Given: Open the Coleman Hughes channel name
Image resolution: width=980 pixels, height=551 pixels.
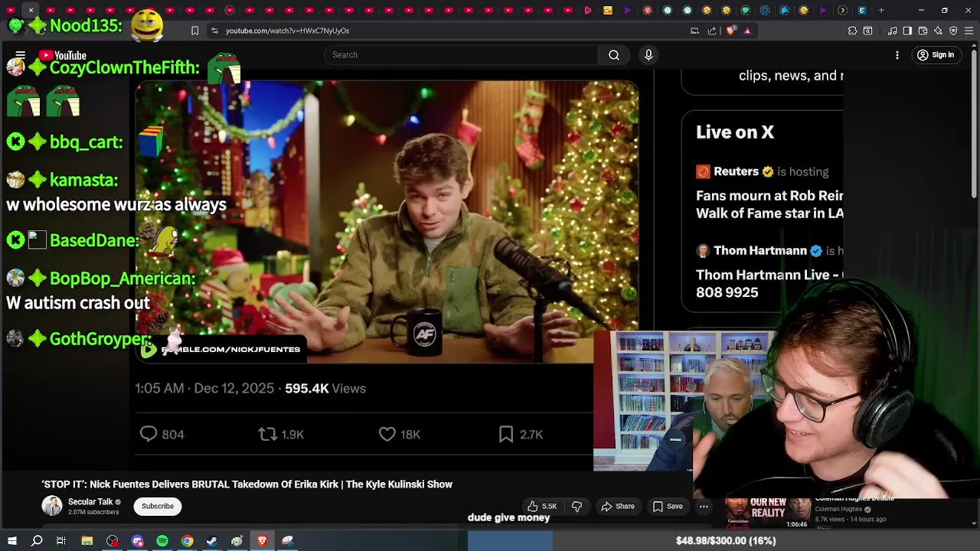Looking at the screenshot, I should (x=838, y=509).
